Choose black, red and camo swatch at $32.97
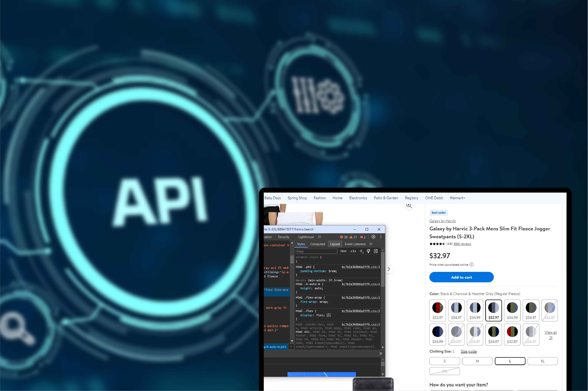 pyautogui.click(x=438, y=310)
